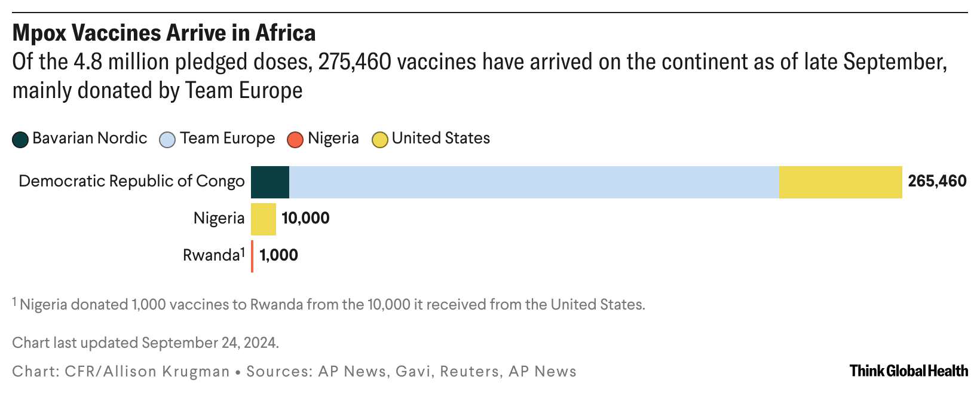Click the dark green segment of the Congo bar

(x=270, y=182)
